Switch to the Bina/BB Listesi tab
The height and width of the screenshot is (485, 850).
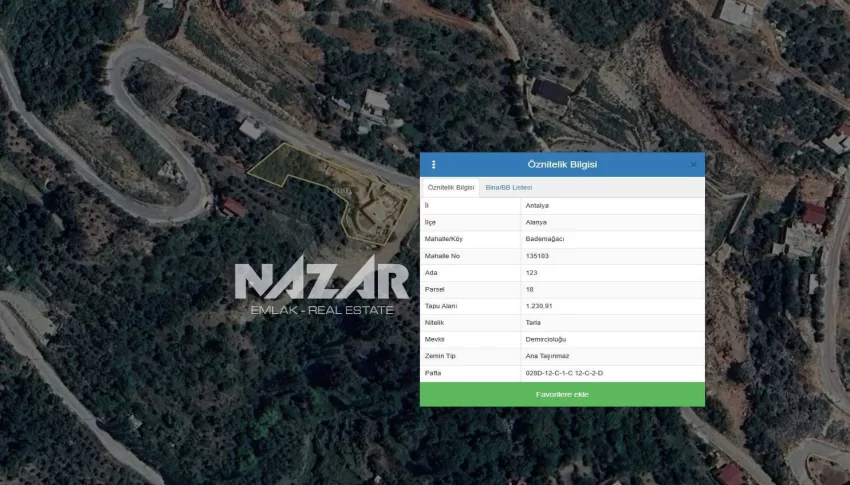[x=508, y=188]
